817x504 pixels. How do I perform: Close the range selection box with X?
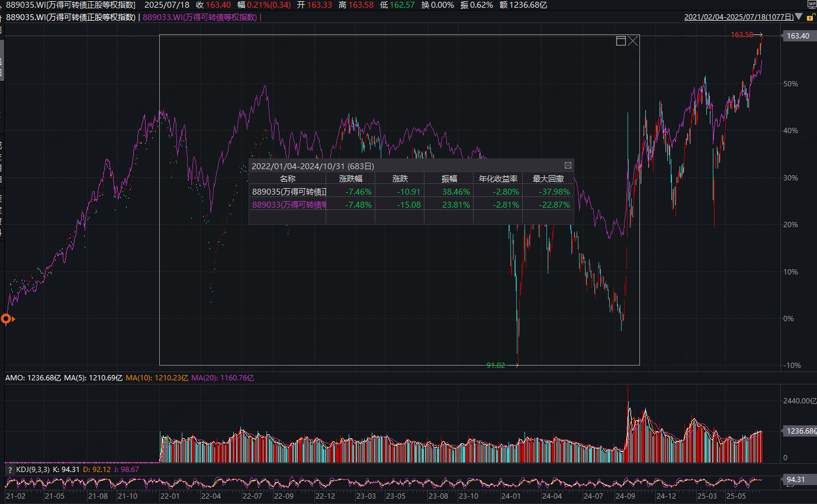[x=633, y=41]
